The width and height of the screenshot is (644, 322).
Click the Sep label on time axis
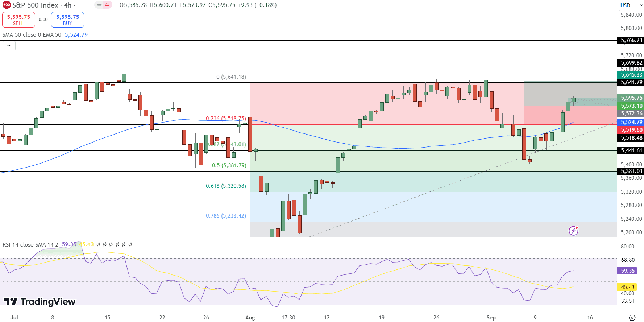click(491, 318)
